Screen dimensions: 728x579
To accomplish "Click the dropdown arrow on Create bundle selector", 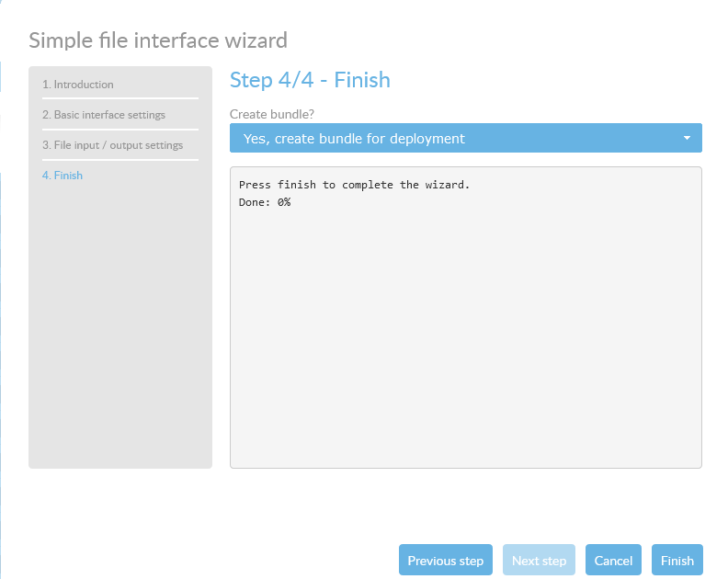I will (x=687, y=139).
